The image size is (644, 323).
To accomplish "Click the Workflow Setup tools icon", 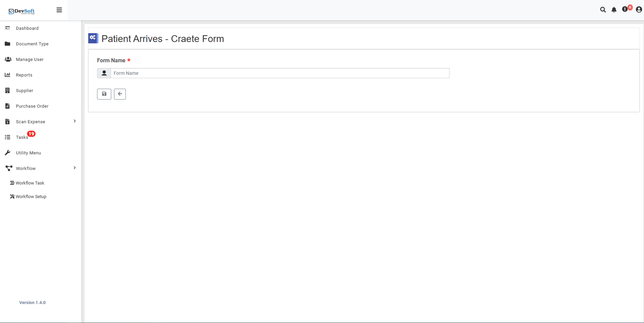I will click(12, 196).
